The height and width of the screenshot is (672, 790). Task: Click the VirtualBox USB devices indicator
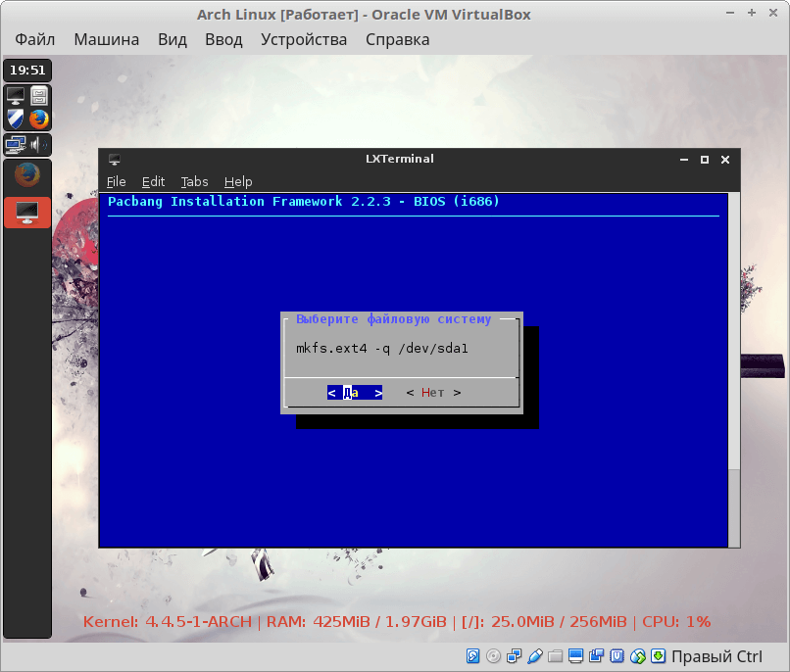535,655
